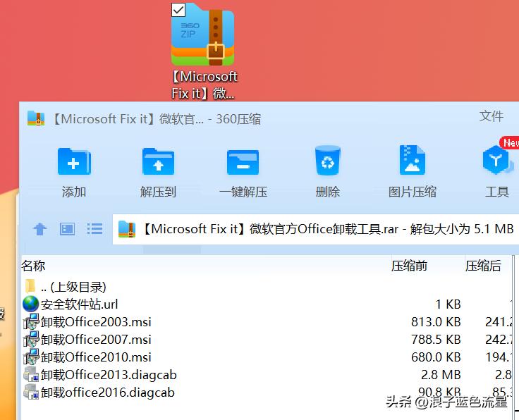
Task: Uncheck the desktop archive selection checkbox
Action: [x=178, y=10]
